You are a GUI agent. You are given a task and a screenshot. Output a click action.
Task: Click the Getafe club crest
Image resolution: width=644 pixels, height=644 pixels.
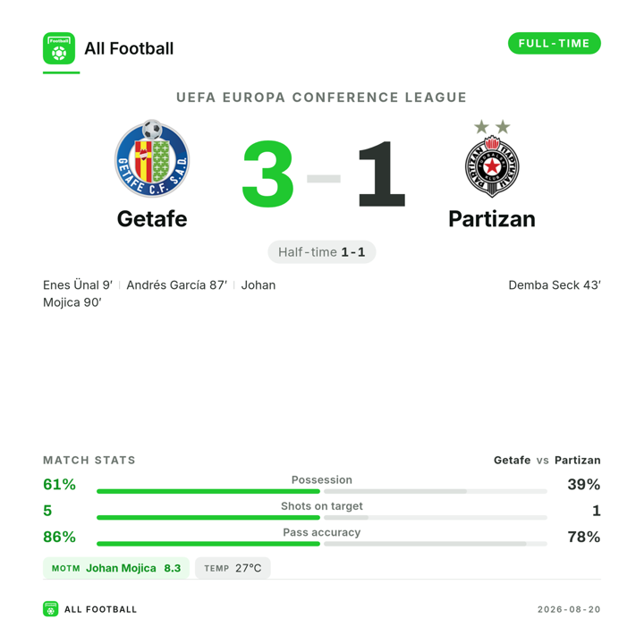(x=152, y=158)
